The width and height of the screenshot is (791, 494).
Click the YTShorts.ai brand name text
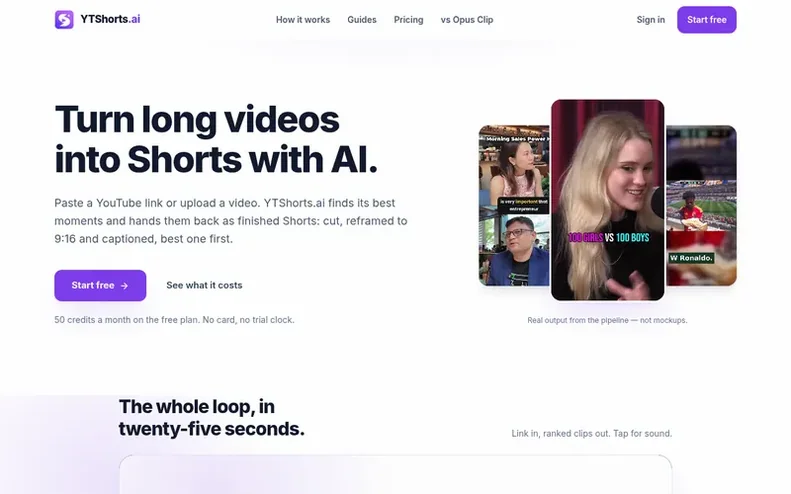110,19
